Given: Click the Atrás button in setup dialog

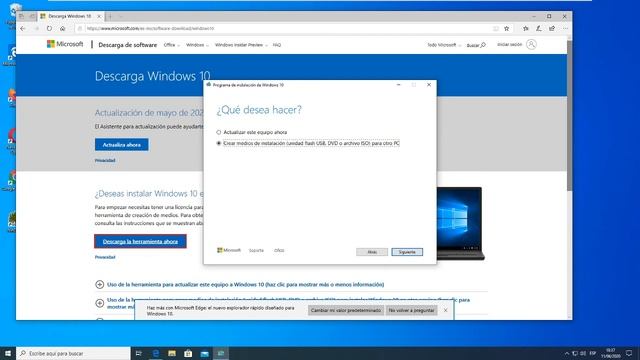Looking at the screenshot, I should coord(372,252).
